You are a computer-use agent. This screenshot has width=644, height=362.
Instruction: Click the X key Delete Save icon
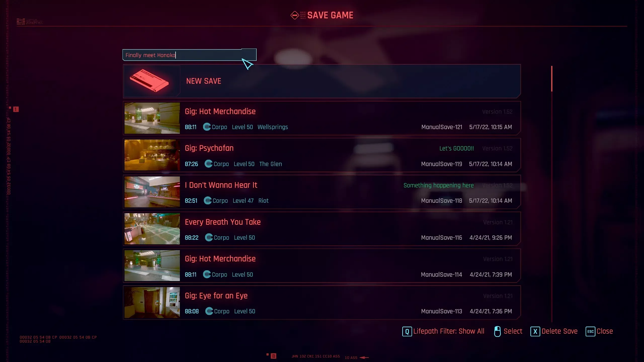pyautogui.click(x=535, y=331)
